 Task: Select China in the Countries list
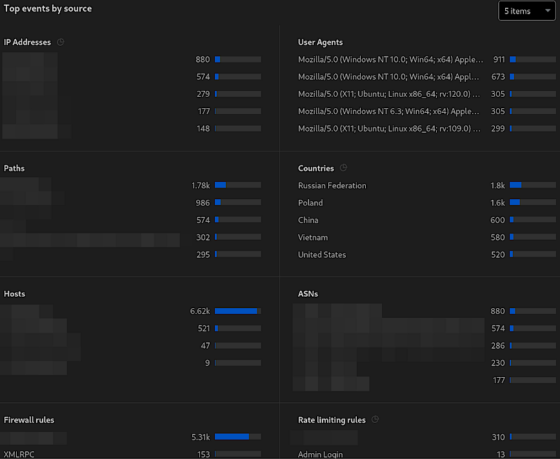pos(427,220)
